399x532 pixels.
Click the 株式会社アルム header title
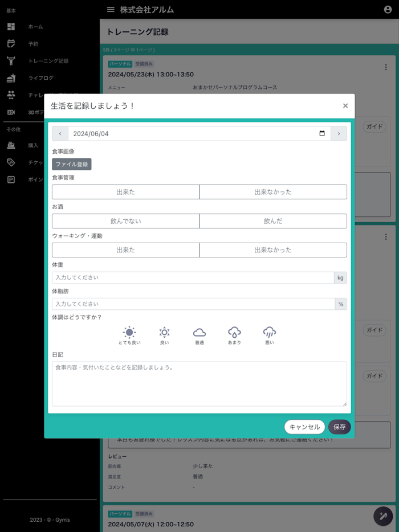[146, 10]
